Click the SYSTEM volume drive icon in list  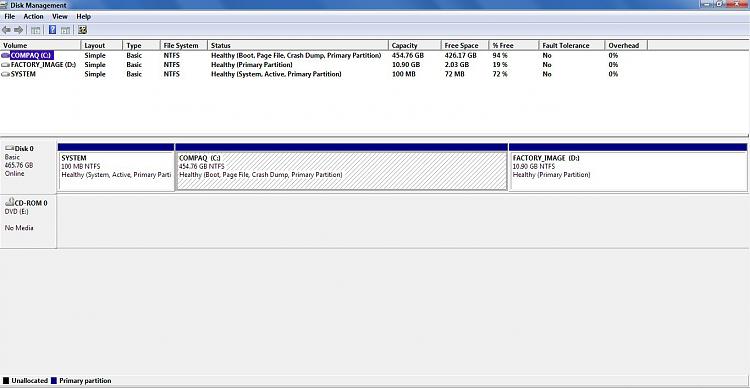click(5, 74)
